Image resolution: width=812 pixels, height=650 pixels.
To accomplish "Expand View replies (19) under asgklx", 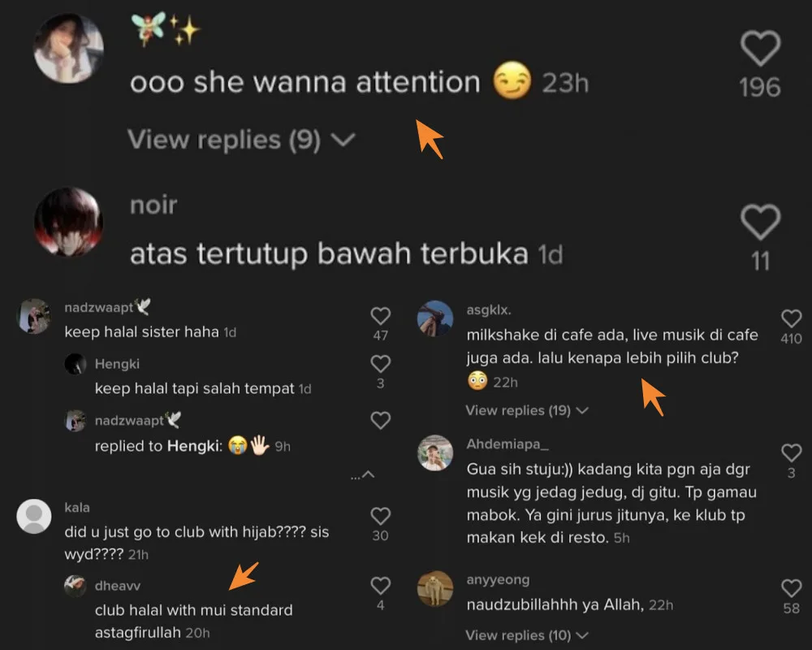I will point(527,410).
